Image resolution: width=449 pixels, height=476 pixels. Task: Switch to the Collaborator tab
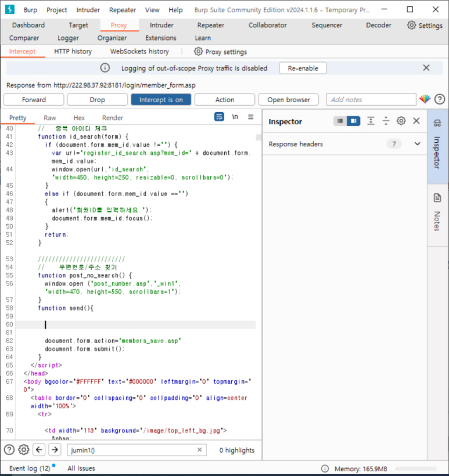click(x=268, y=25)
